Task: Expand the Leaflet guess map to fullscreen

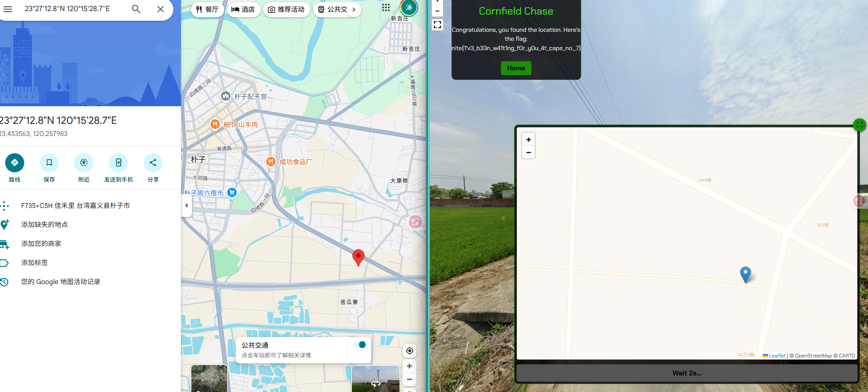Action: coord(859,125)
